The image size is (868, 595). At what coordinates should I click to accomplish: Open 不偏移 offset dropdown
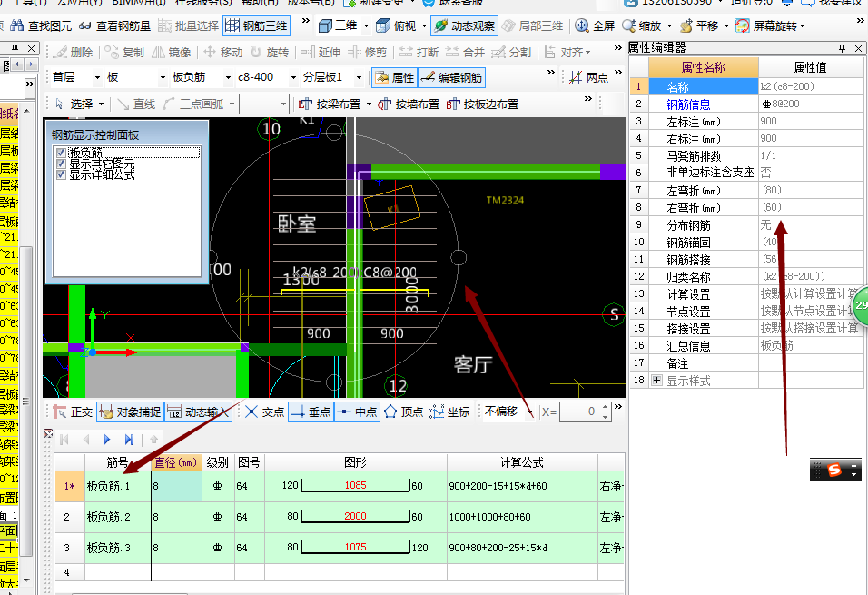(529, 412)
